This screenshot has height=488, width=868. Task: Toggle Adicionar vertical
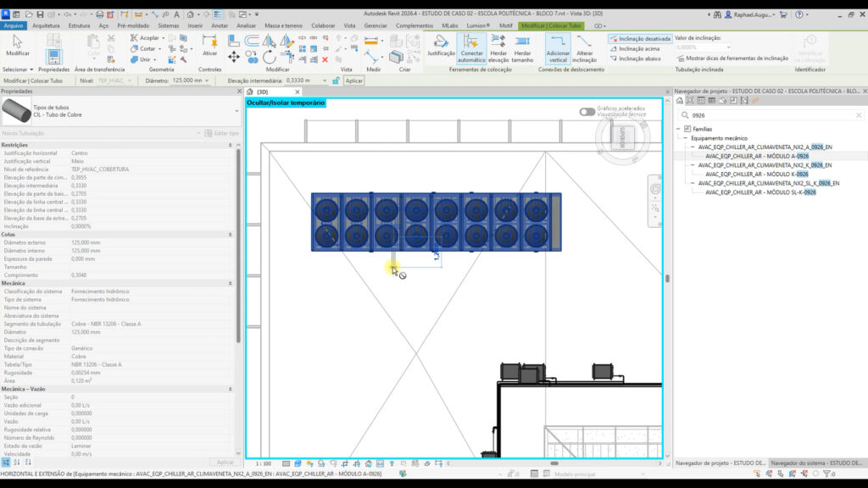tap(558, 48)
